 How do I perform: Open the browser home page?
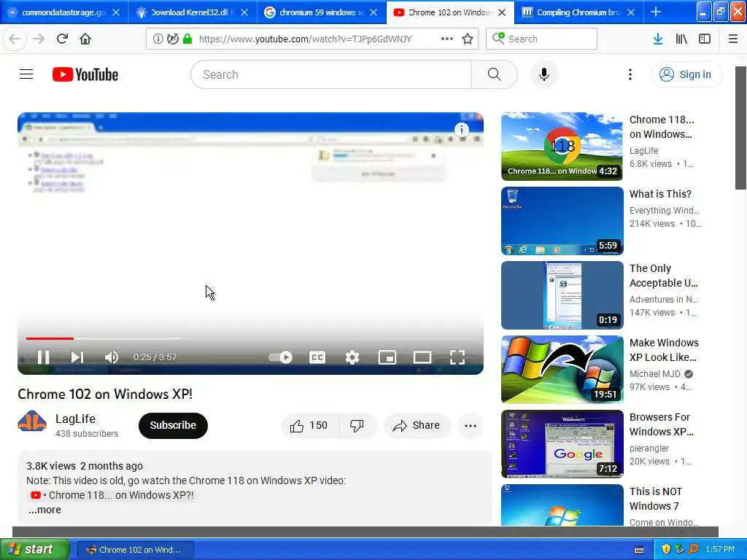pyautogui.click(x=85, y=39)
